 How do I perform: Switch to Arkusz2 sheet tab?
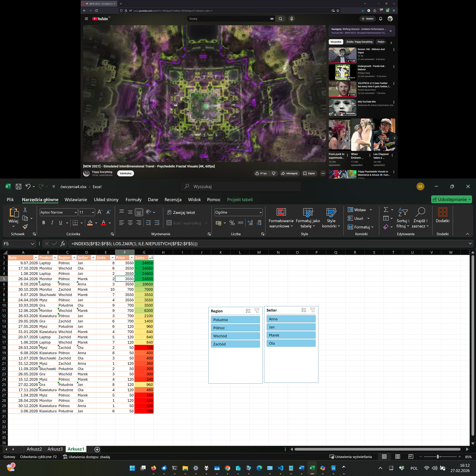[x=34, y=449]
